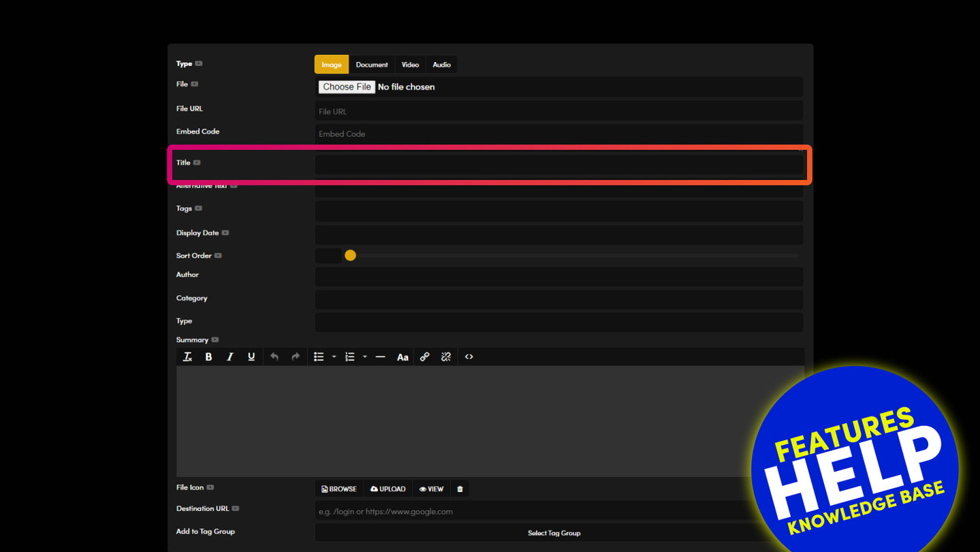Open the numbered list style dropdown arrow
This screenshot has height=552, width=980.
(365, 357)
